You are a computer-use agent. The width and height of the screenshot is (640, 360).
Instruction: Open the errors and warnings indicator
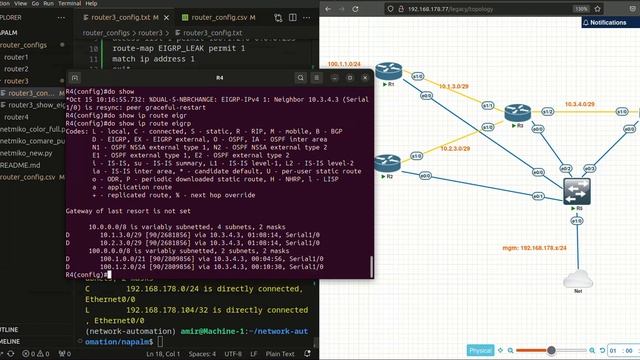click(36, 354)
